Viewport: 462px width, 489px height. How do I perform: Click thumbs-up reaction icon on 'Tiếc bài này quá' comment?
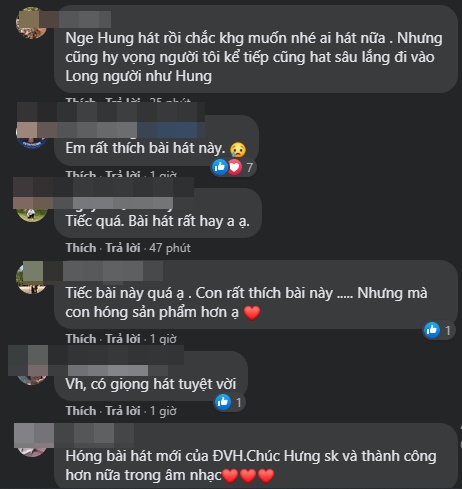point(432,330)
